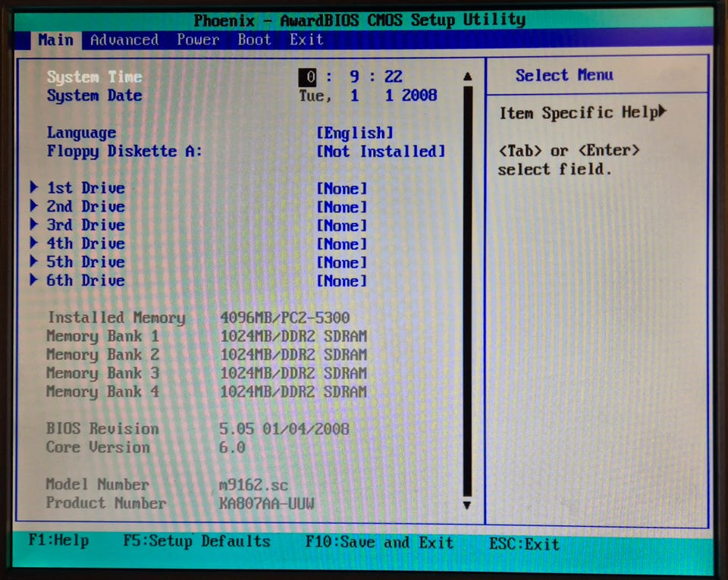Select the 1st Drive entry
This screenshot has width=728, height=580.
click(86, 188)
